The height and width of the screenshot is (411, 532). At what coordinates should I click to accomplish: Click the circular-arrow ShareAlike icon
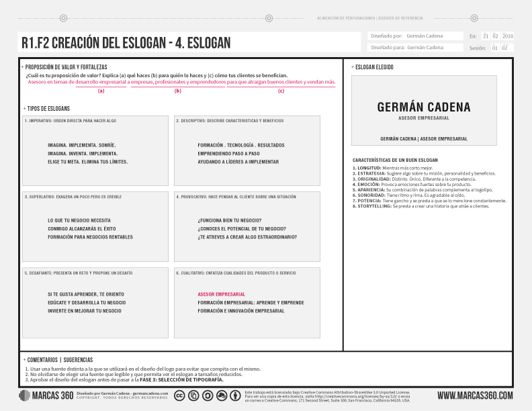(208, 396)
